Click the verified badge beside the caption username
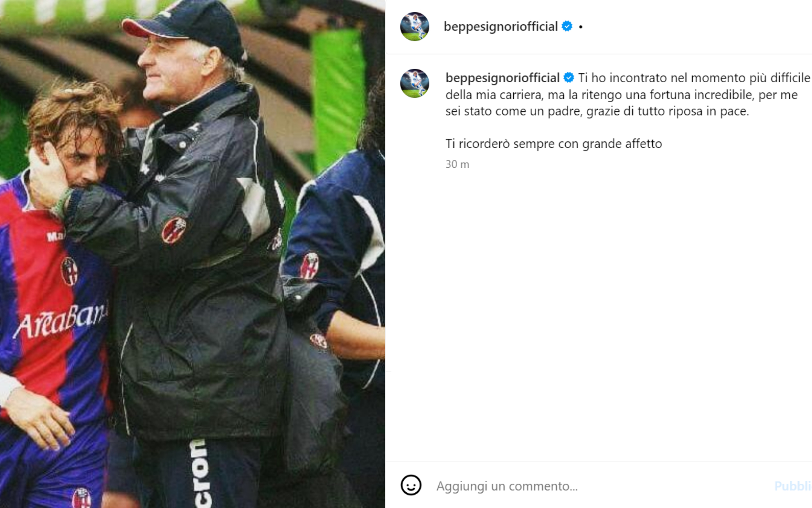The width and height of the screenshot is (812, 508). (569, 78)
